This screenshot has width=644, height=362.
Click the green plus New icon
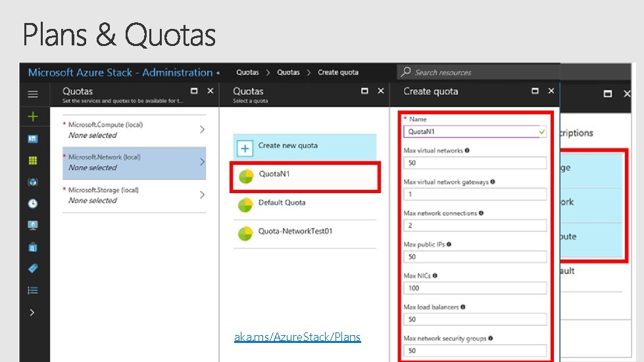click(32, 117)
